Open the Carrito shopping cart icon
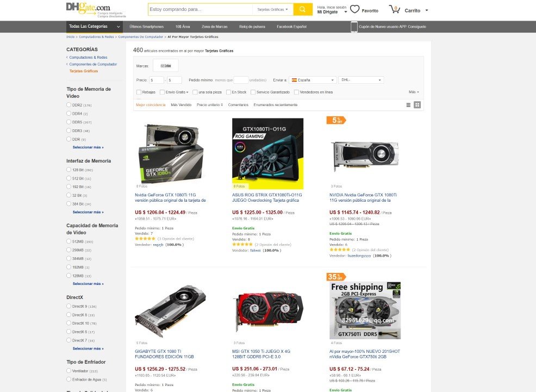 pos(395,9)
